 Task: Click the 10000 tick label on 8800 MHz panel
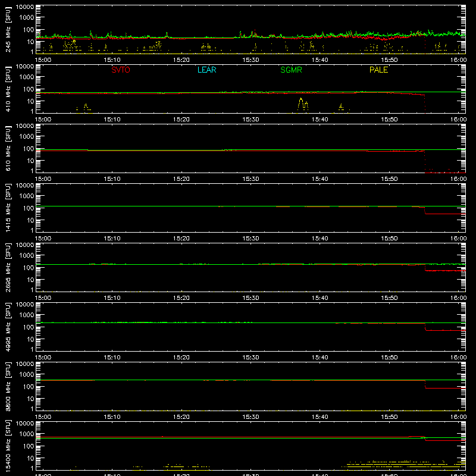[x=25, y=364]
